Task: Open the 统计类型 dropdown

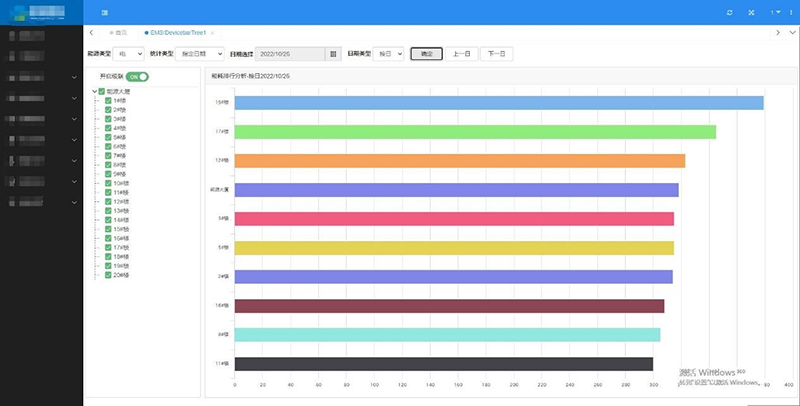Action: (x=199, y=54)
